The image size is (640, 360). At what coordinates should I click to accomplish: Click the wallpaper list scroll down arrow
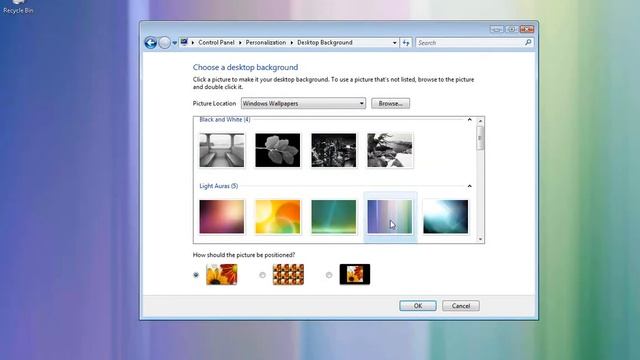[x=480, y=239]
